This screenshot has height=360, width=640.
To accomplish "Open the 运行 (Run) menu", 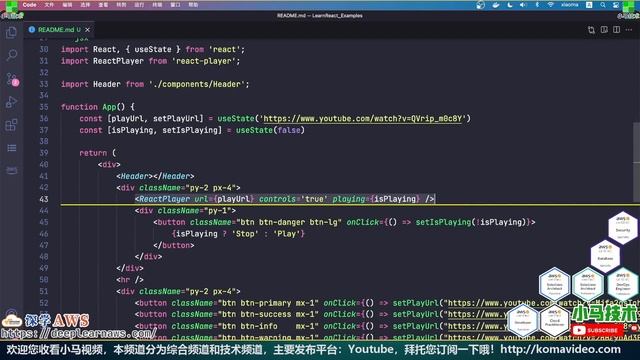I will (x=139, y=5).
